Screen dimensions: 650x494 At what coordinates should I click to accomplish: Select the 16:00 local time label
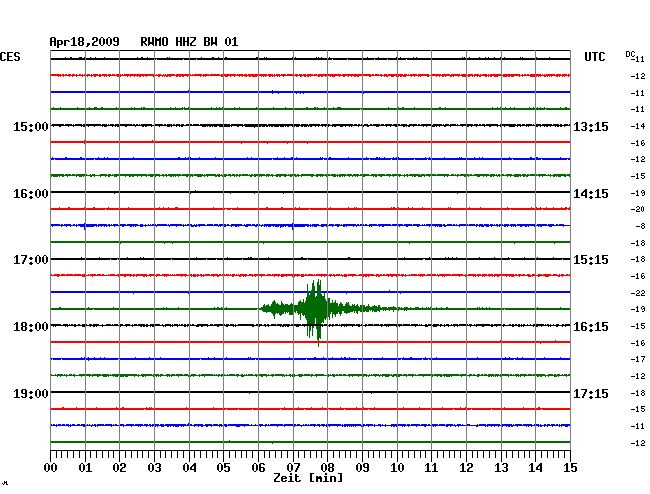(31, 194)
